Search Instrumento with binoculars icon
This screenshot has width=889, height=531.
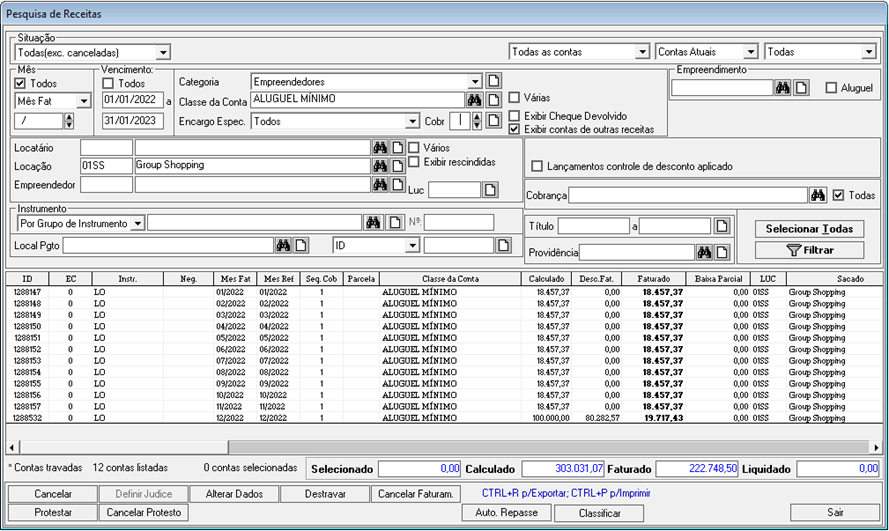click(x=373, y=223)
